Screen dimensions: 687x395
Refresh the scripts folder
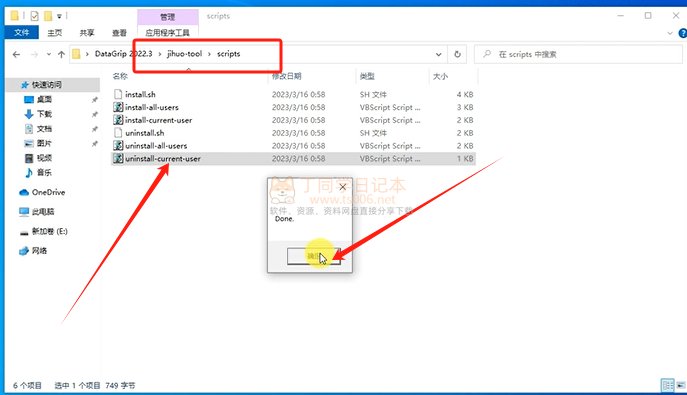[x=457, y=54]
